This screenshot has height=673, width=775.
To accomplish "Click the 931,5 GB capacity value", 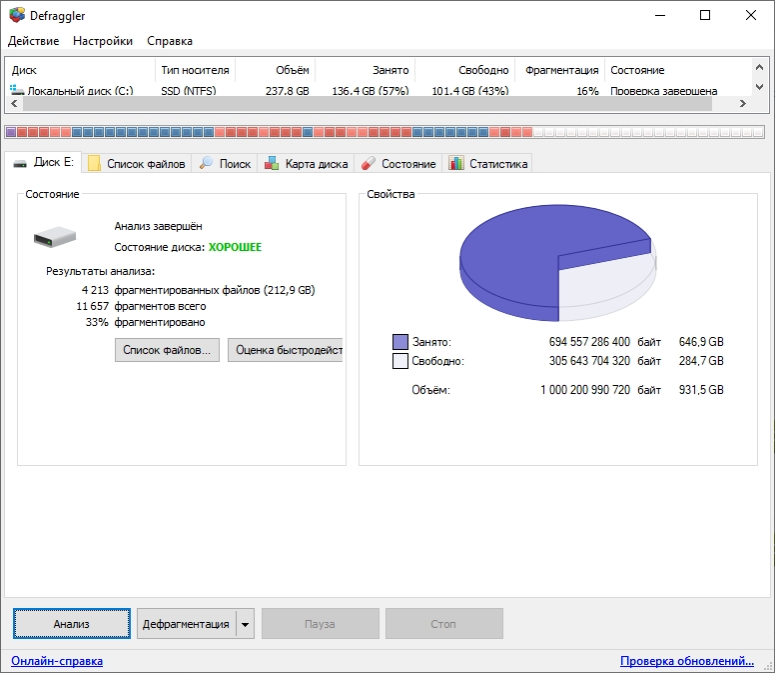I will click(701, 390).
